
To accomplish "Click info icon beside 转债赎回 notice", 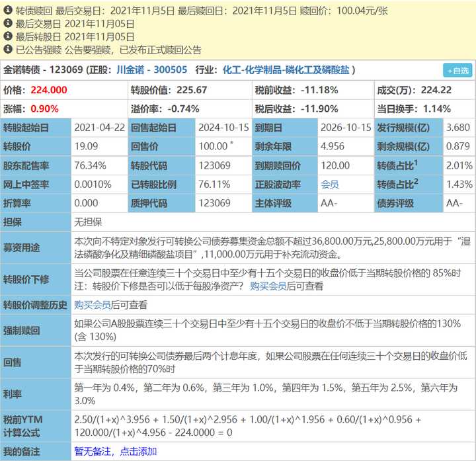I will click(7, 11).
